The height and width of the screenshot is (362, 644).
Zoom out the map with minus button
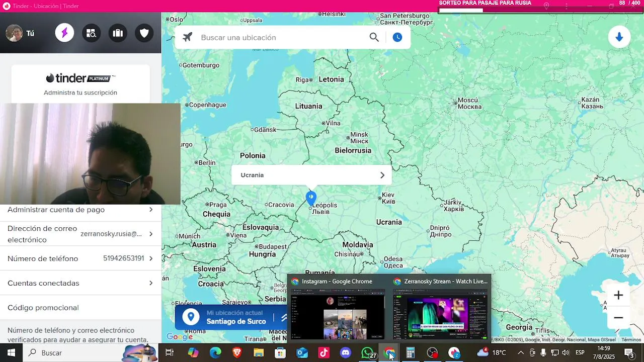618,318
